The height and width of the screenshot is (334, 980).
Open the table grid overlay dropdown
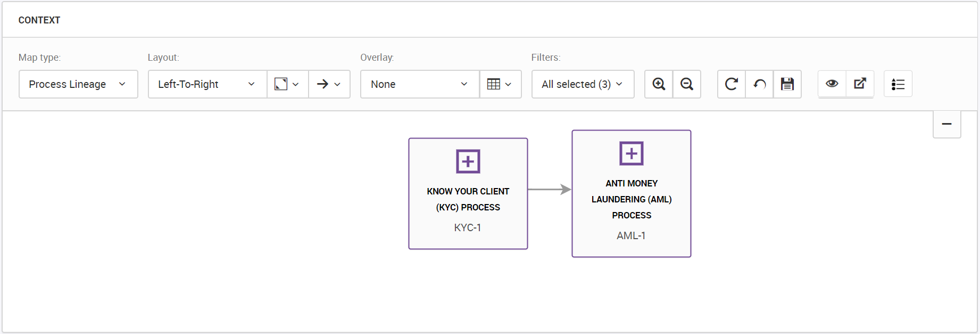coord(500,84)
